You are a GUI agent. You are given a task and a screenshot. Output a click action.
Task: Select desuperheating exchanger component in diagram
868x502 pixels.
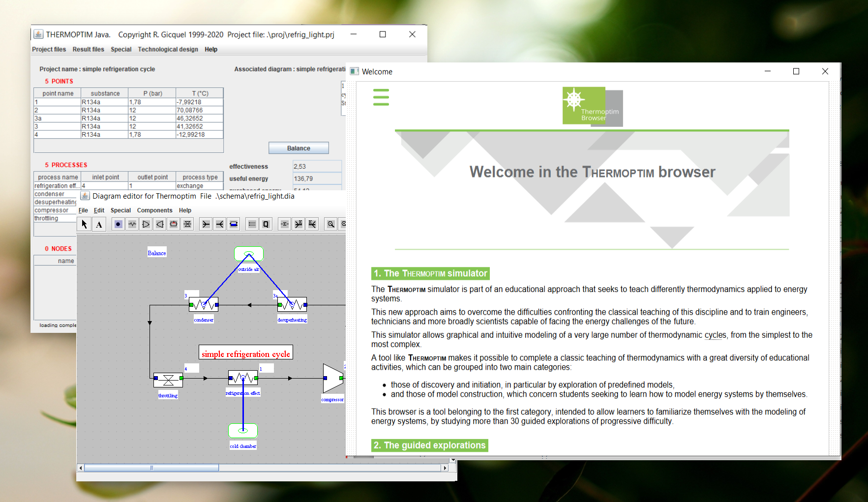pos(292,304)
